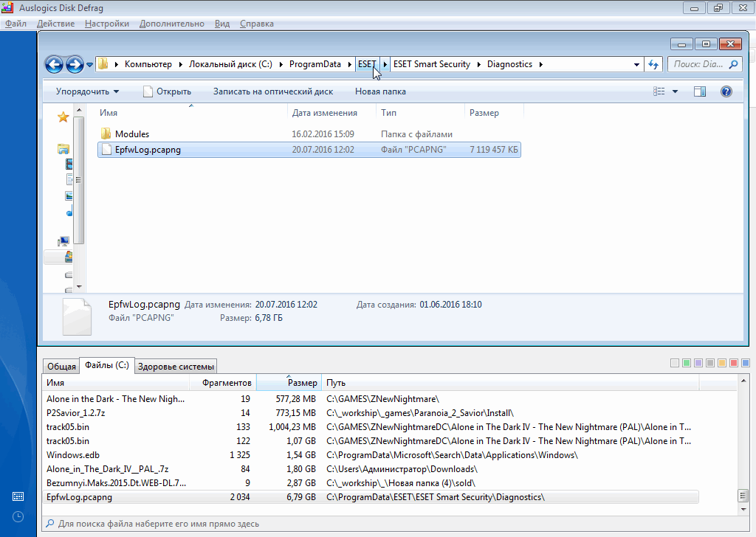The height and width of the screenshot is (537, 756).
Task: Open Explorer help question mark icon
Action: point(726,91)
